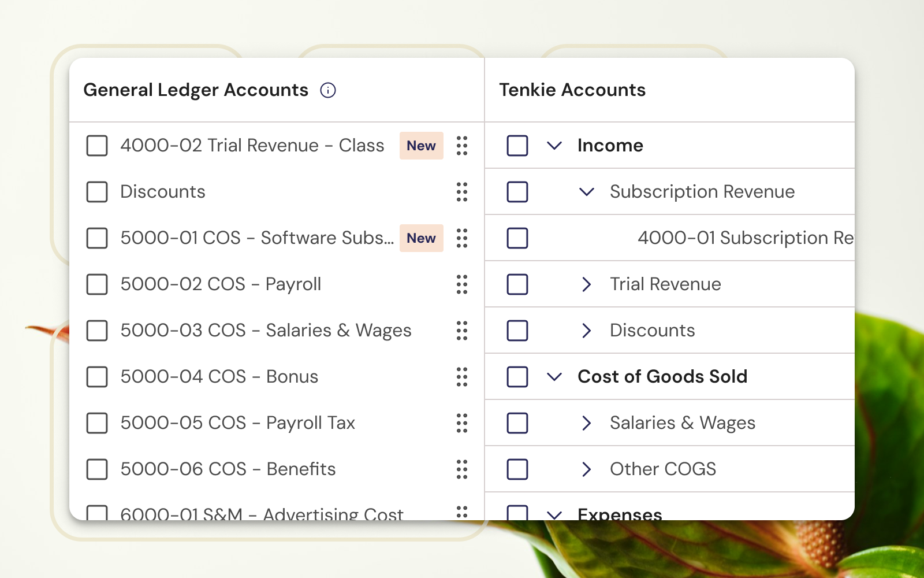Collapse the Expenses section
Screen dimensions: 924x578
[x=554, y=514]
